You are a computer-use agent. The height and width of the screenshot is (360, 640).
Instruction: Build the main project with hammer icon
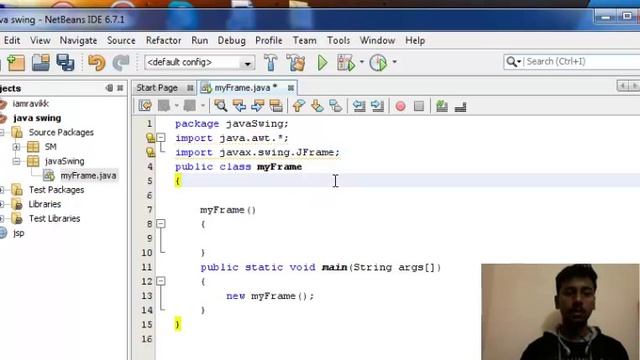click(x=271, y=62)
